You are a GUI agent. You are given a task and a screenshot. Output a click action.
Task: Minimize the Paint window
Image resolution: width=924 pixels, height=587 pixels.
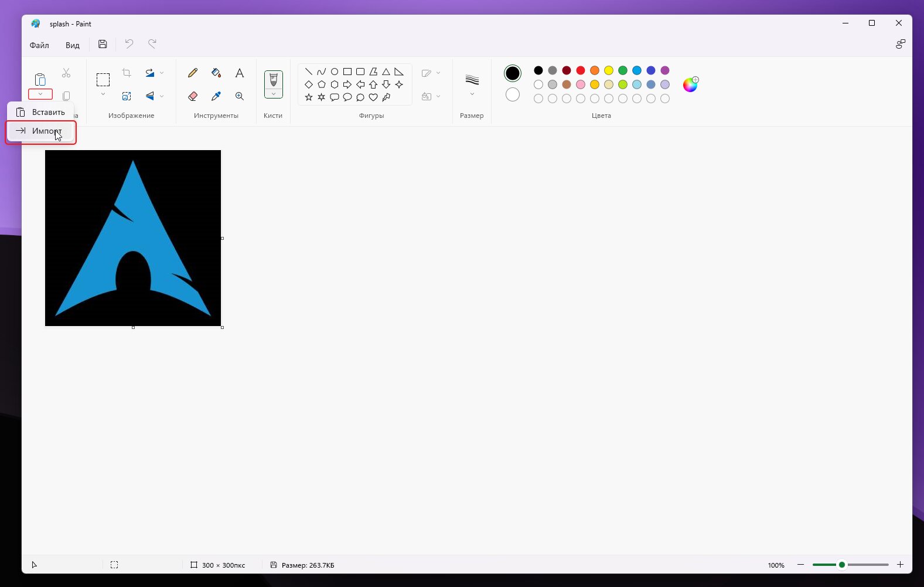point(845,23)
